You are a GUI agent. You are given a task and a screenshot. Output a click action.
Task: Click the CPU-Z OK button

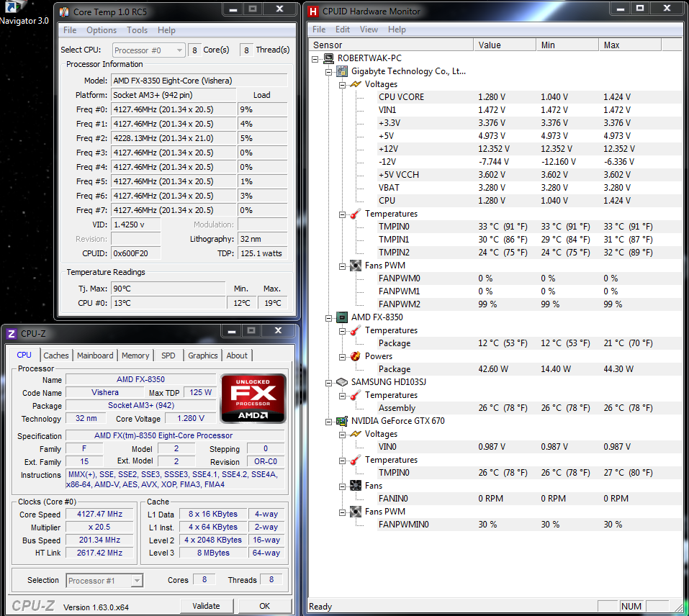click(x=264, y=606)
